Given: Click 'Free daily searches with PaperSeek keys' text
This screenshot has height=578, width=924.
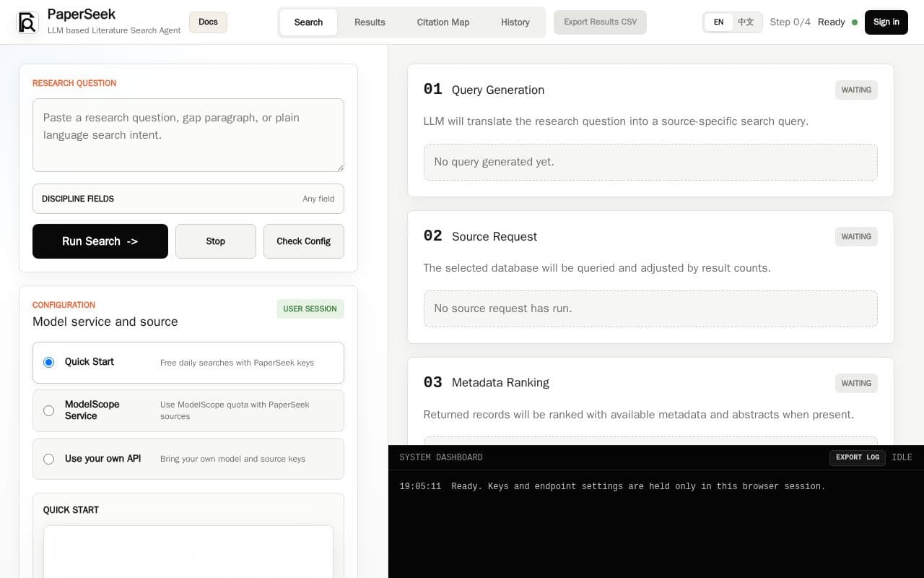Looking at the screenshot, I should [237, 363].
